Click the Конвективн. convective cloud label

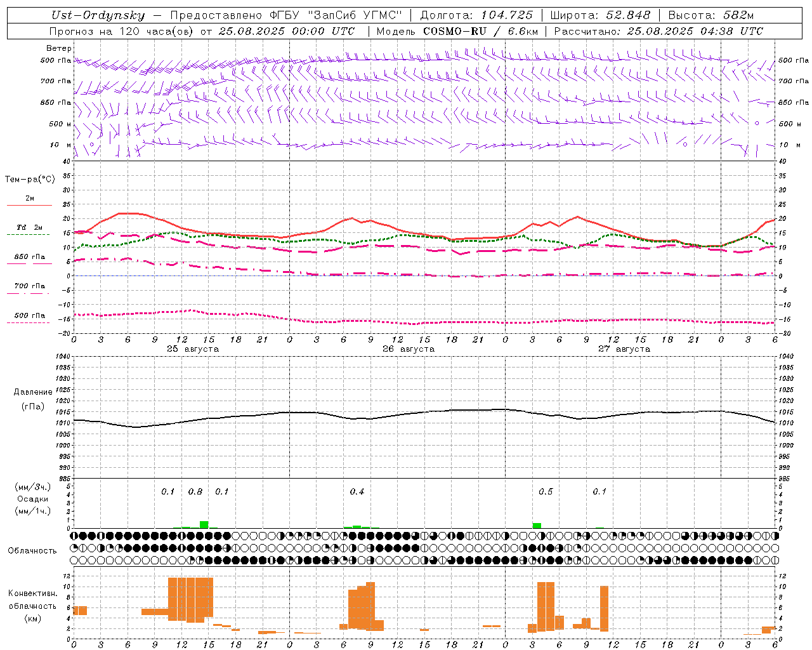point(32,594)
